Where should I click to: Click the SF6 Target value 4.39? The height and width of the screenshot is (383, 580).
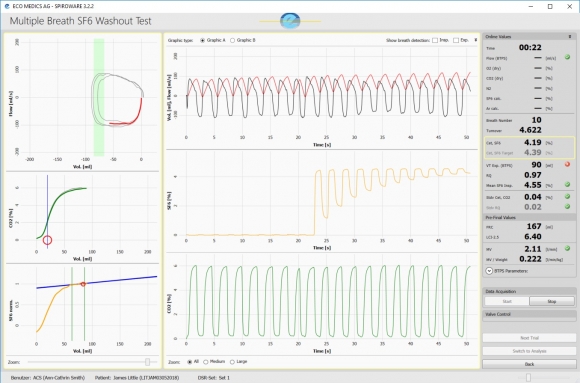pyautogui.click(x=533, y=152)
